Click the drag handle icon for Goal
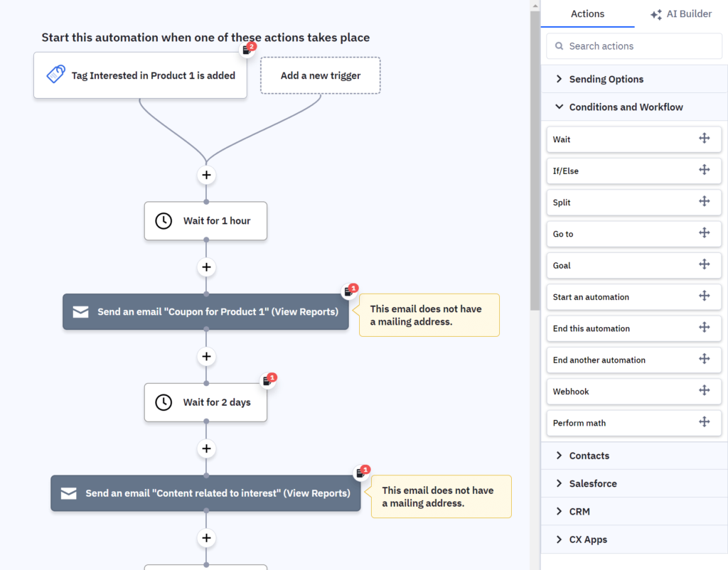 point(704,264)
